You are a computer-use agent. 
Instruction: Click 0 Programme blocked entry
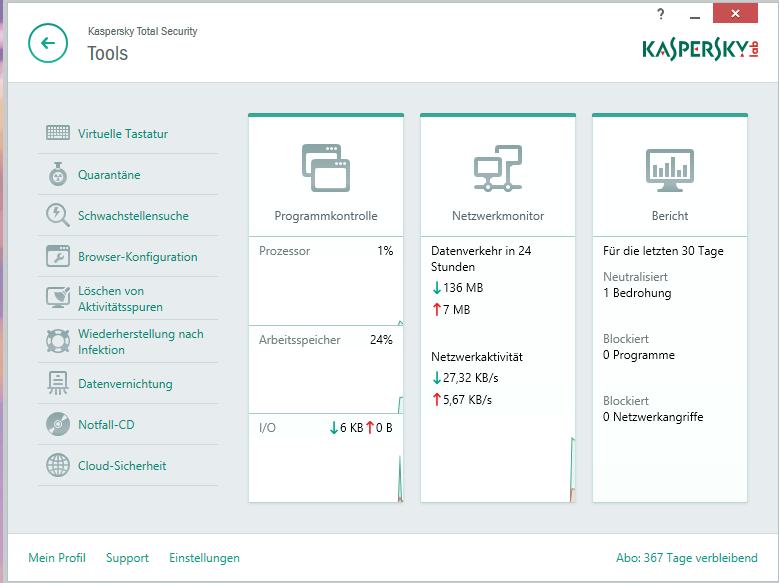pyautogui.click(x=639, y=355)
